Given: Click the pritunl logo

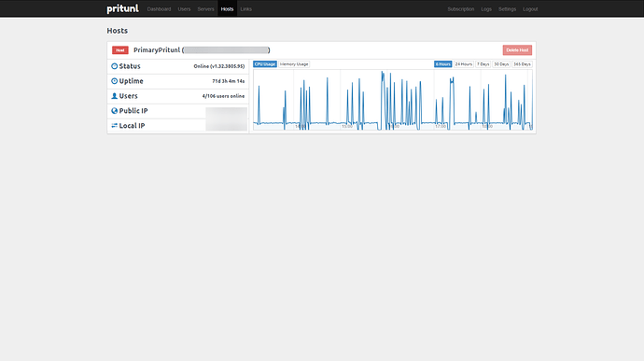Looking at the screenshot, I should click(x=122, y=8).
